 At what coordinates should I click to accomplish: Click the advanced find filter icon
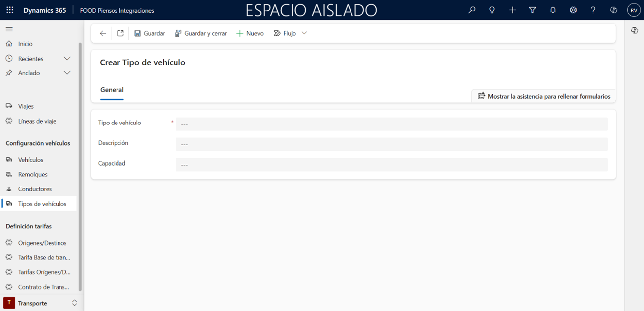click(x=532, y=10)
